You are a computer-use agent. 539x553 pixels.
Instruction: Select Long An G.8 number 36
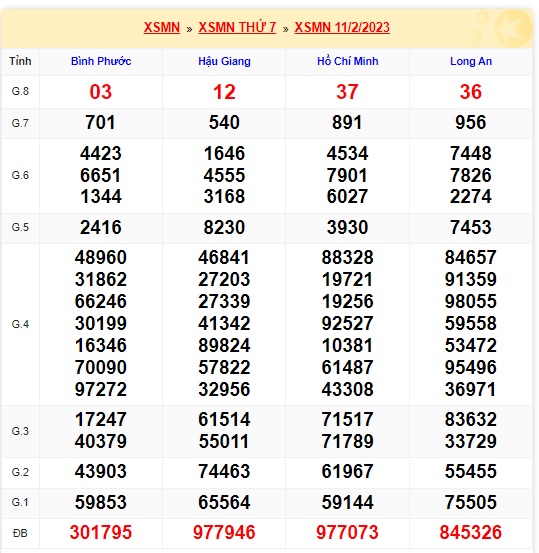click(x=471, y=92)
